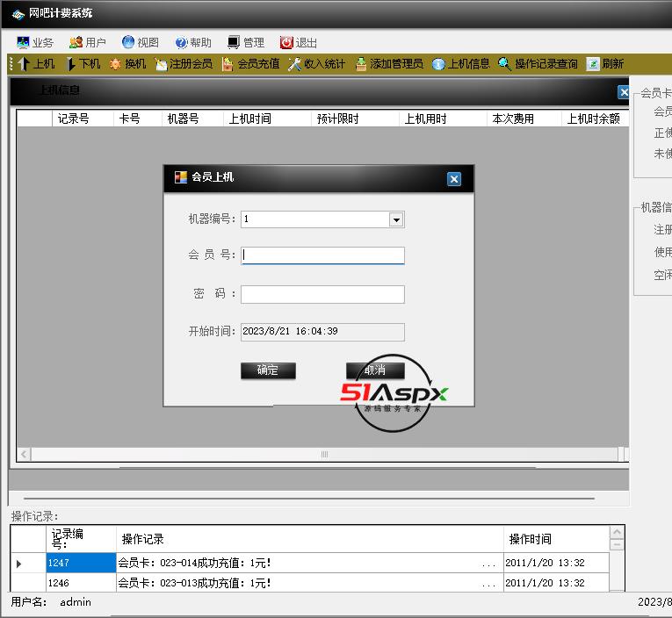The height and width of the screenshot is (618, 672).
Task: Click the 本次费用 column header
Action: (524, 119)
